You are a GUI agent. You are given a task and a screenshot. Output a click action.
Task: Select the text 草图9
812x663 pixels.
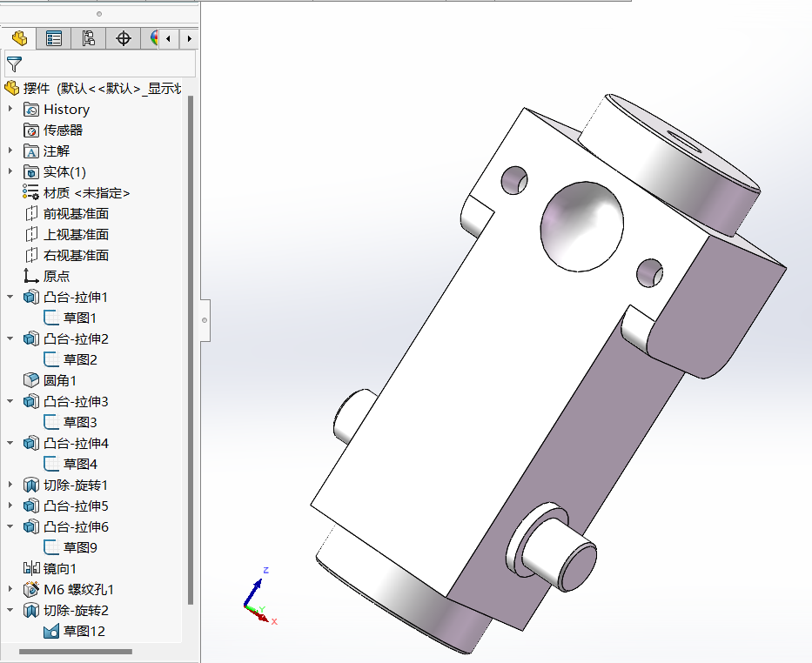coord(80,547)
